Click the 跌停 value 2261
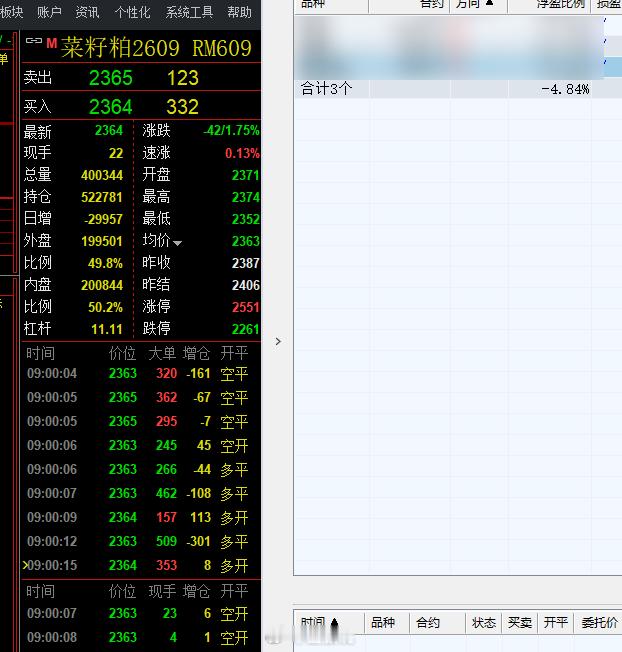 (246, 329)
